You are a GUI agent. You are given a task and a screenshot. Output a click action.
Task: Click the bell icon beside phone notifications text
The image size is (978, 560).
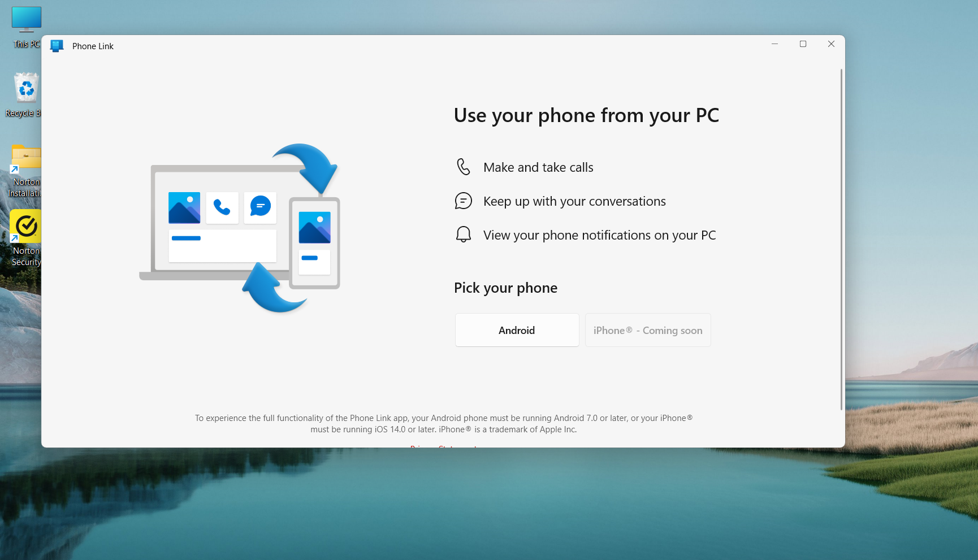[x=463, y=235]
